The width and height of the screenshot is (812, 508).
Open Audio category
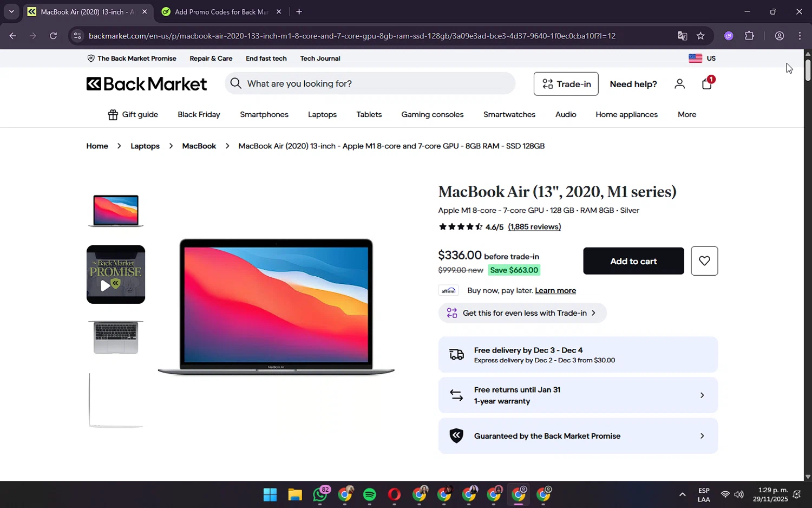tap(566, 114)
